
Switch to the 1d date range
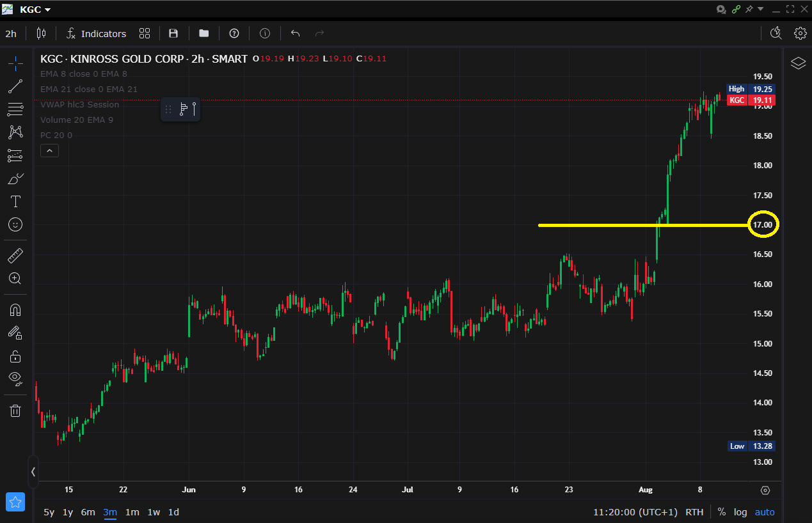tap(173, 512)
